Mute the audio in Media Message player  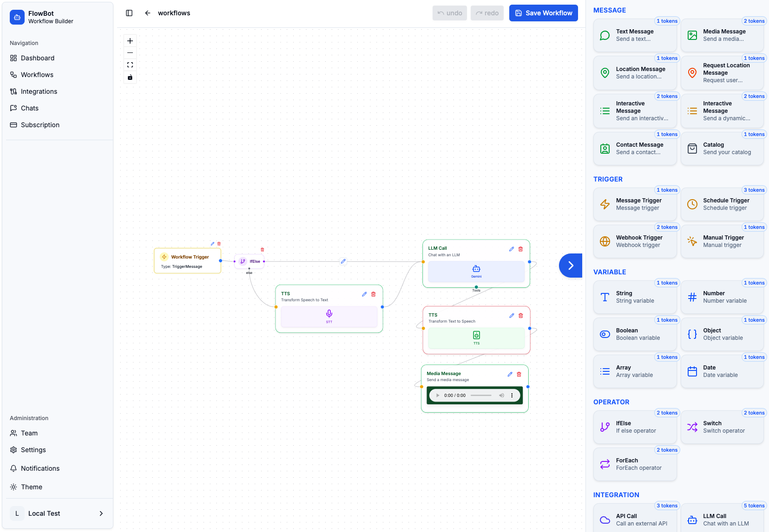[501, 396]
